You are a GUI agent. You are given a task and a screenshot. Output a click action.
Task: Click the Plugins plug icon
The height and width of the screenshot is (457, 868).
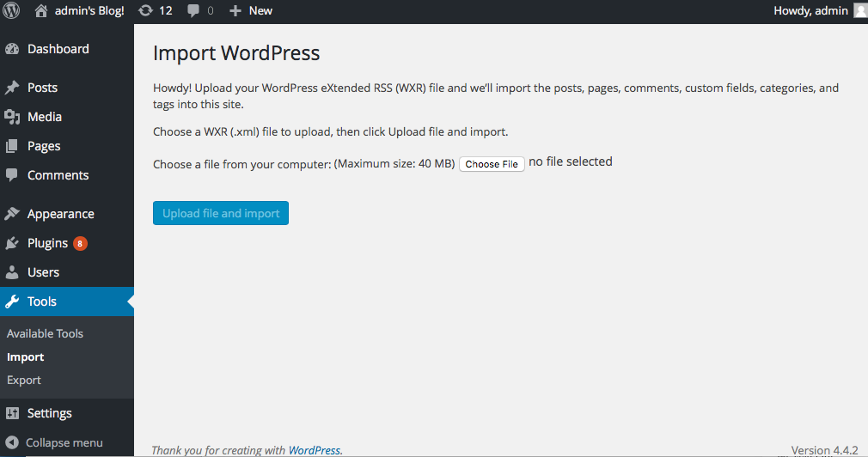(12, 243)
